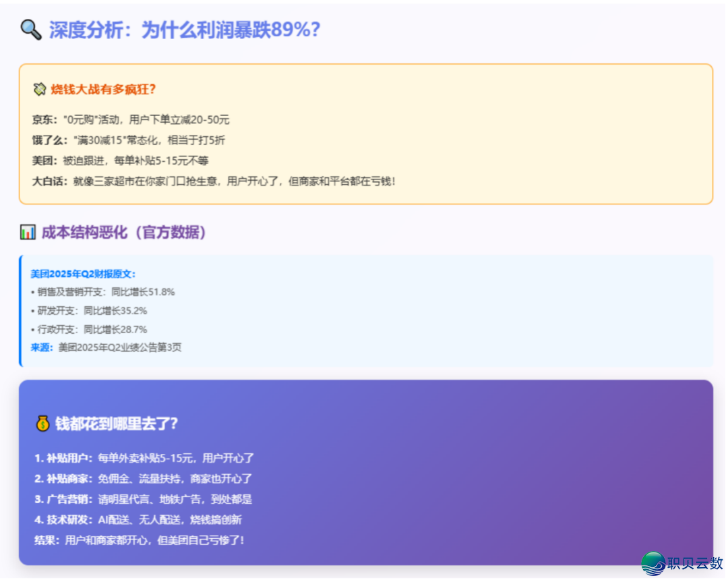This screenshot has width=728, height=580.
Task: Click the 来源 line citing 业绩公告第3页
Action: pyautogui.click(x=106, y=347)
